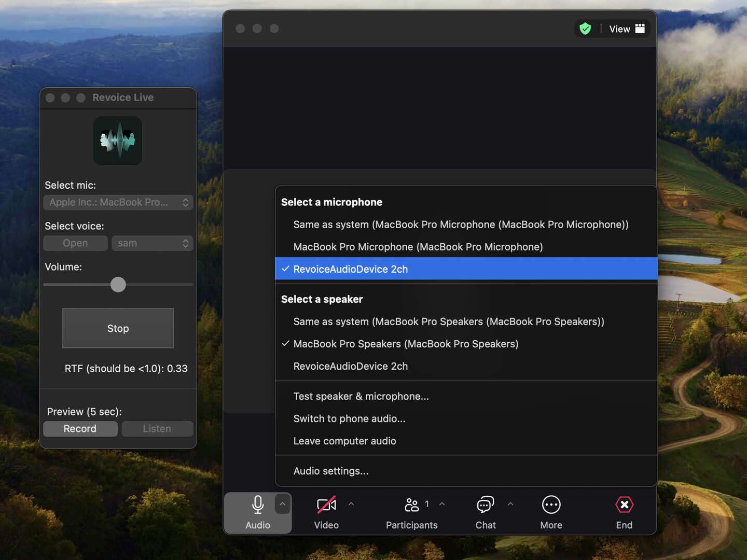Click the Preview (5 sec) label
Screen dimensions: 747x560
coord(85,412)
